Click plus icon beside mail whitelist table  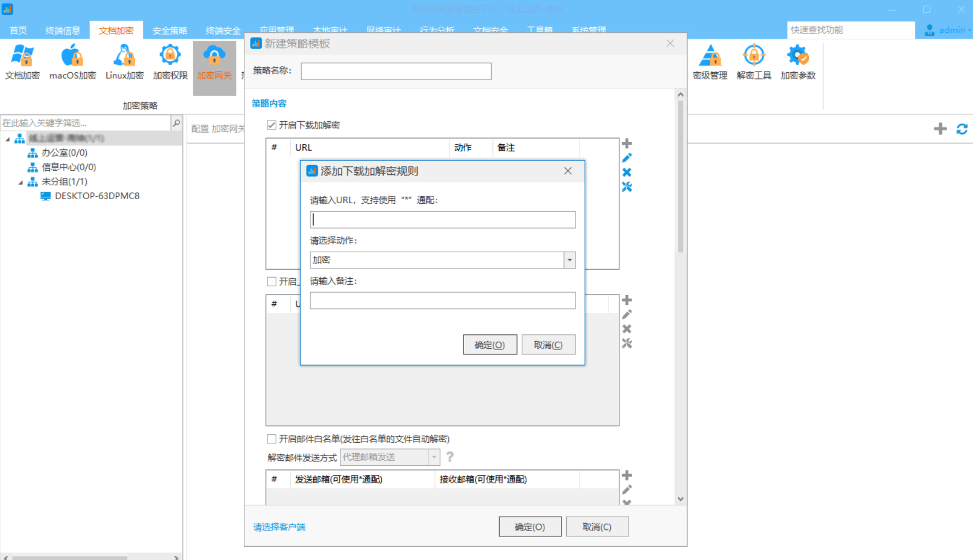pos(627,475)
